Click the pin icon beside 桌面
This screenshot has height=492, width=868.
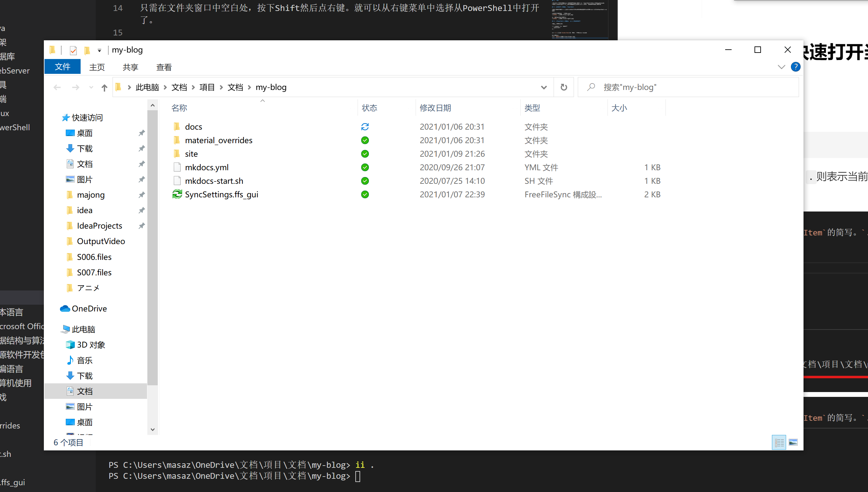coord(142,133)
